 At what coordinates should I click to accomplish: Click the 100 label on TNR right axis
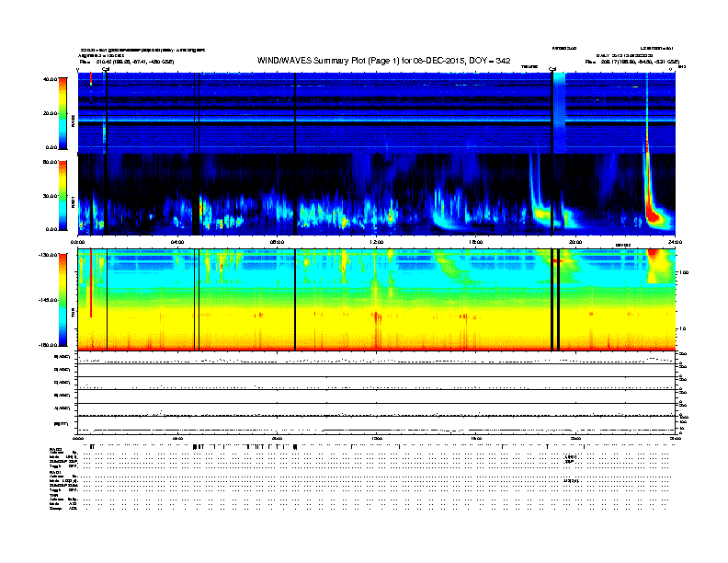683,272
